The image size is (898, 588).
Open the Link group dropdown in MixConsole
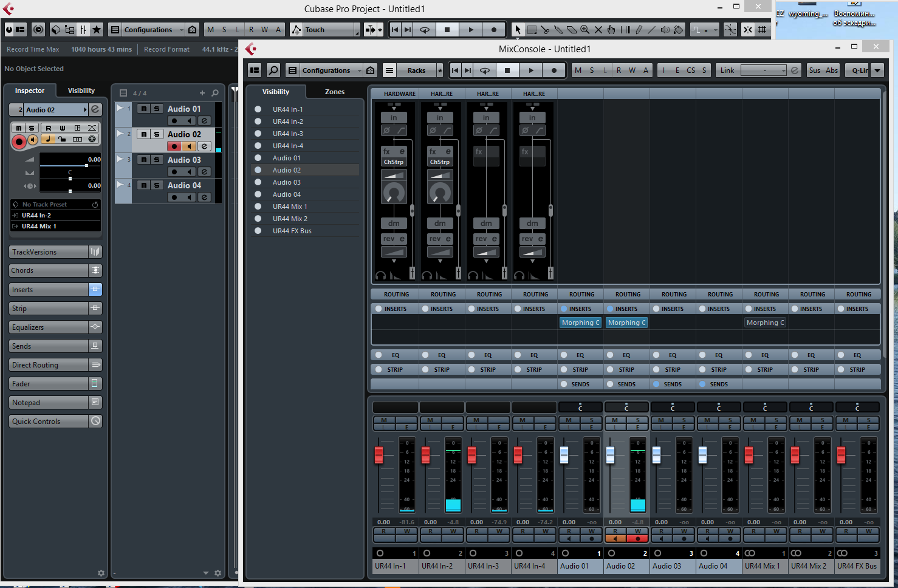point(764,70)
